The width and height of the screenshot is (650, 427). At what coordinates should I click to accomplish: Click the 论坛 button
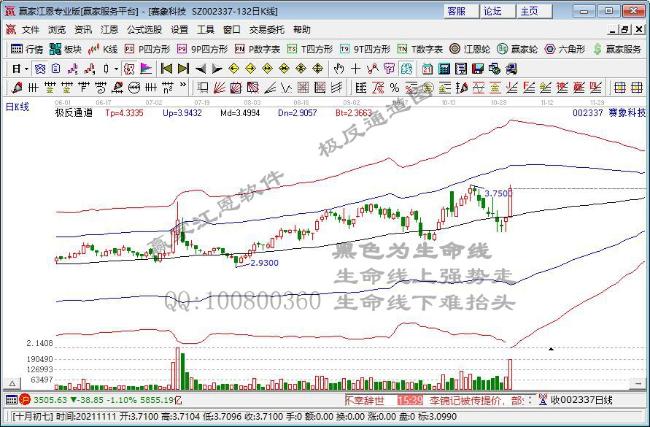(x=497, y=11)
